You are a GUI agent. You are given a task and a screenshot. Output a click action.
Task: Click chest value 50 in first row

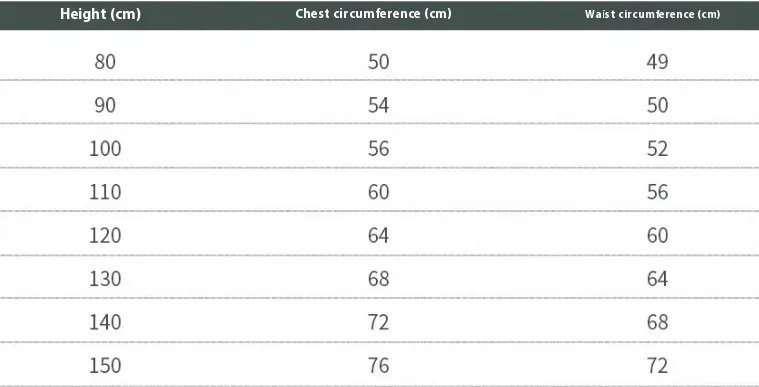379,62
